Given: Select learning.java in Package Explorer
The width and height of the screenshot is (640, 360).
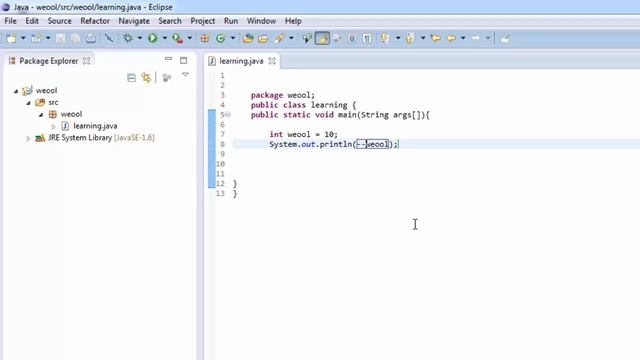Looking at the screenshot, I should pyautogui.click(x=95, y=126).
